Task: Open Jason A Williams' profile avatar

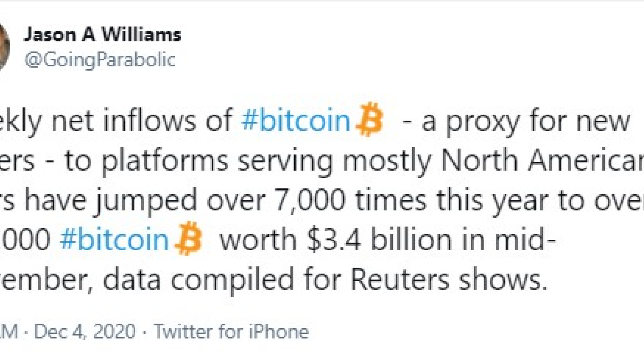Action: [x=4, y=47]
